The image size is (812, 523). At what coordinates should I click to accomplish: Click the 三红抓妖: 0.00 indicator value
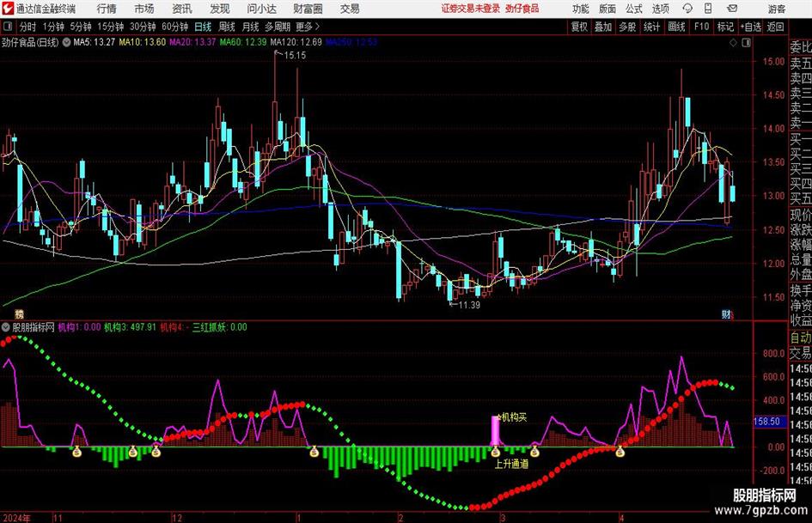(x=220, y=327)
